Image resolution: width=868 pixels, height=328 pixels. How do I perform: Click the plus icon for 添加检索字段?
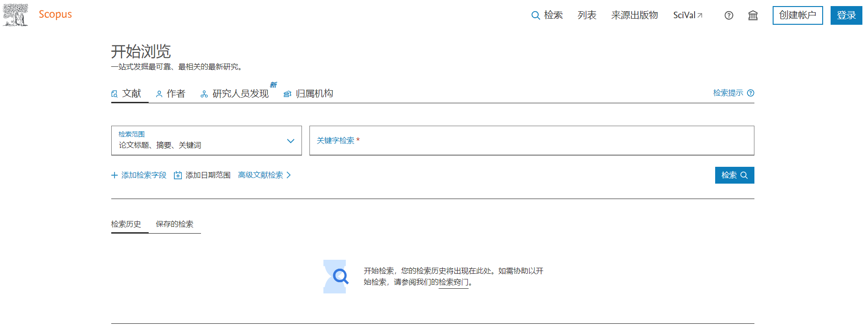[x=115, y=175]
